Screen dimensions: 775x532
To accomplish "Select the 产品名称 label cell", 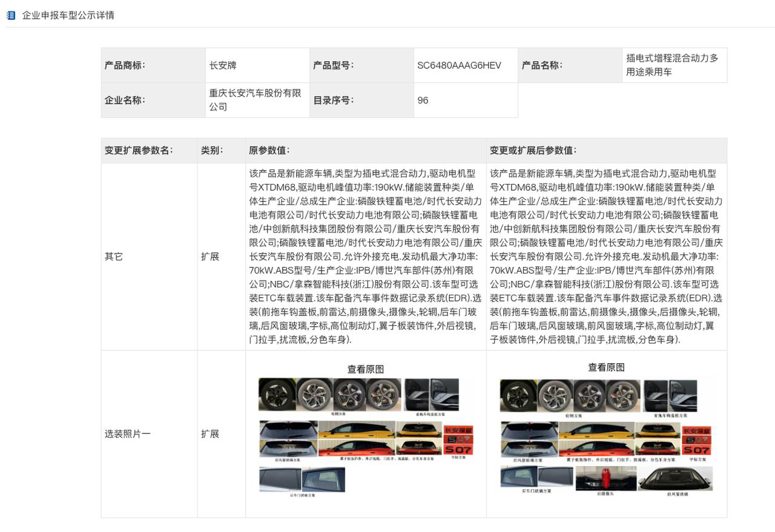I will pyautogui.click(x=570, y=65).
